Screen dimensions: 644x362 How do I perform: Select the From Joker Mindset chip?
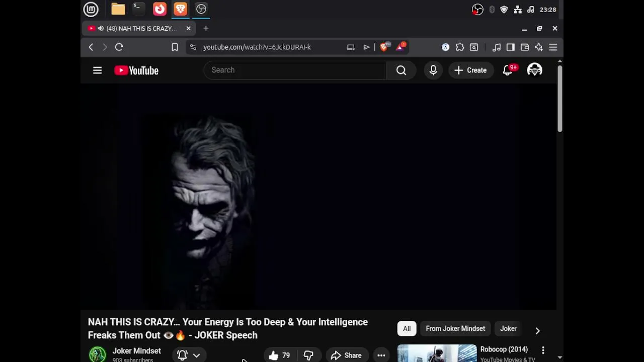coord(455,329)
